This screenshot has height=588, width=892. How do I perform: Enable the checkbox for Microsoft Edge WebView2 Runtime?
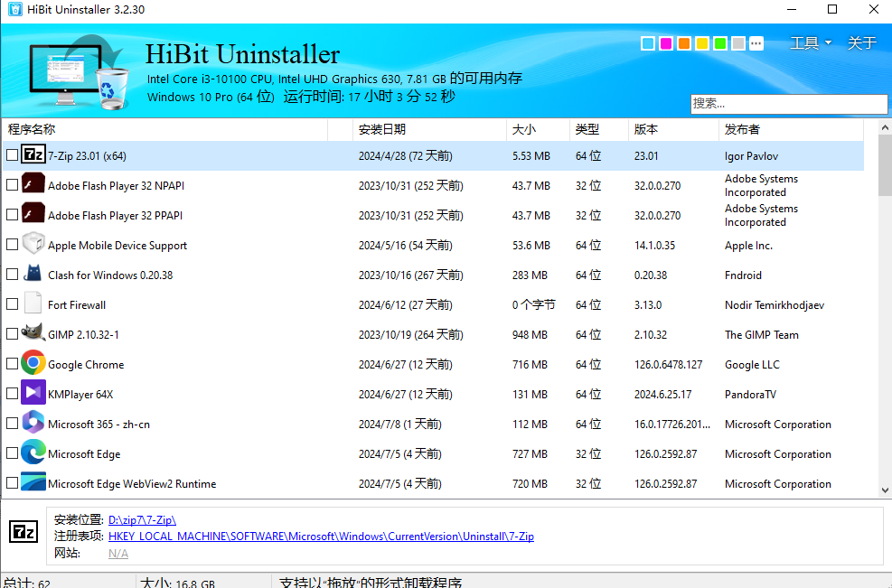pyautogui.click(x=12, y=483)
